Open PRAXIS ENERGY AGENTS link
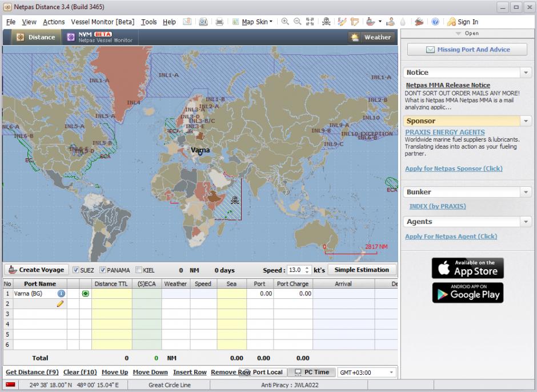The height and width of the screenshot is (392, 537). pyautogui.click(x=445, y=132)
